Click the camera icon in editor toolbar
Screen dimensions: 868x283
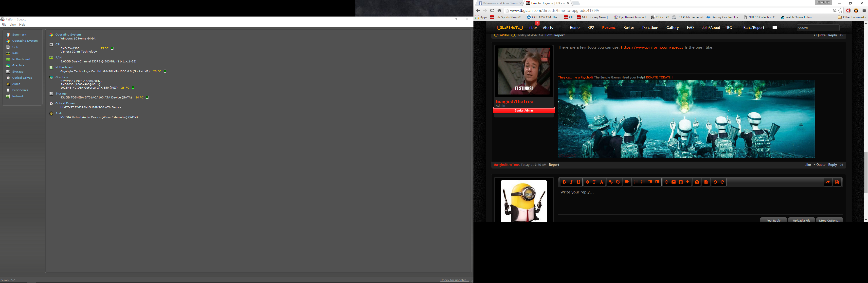pos(697,182)
